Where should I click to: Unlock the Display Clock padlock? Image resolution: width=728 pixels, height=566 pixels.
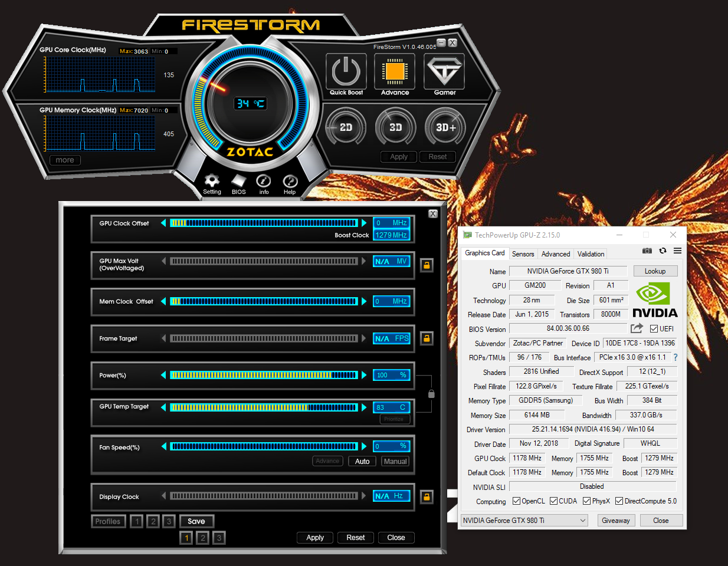coord(427,497)
